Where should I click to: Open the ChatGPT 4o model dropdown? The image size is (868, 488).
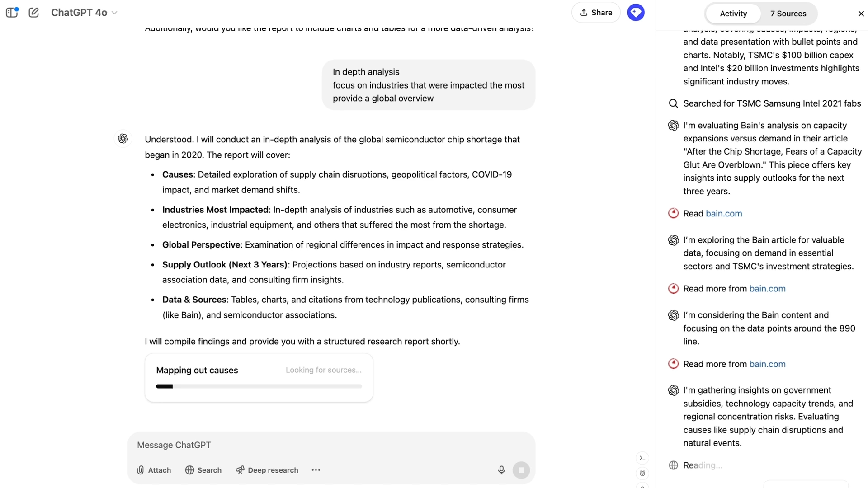(x=84, y=13)
